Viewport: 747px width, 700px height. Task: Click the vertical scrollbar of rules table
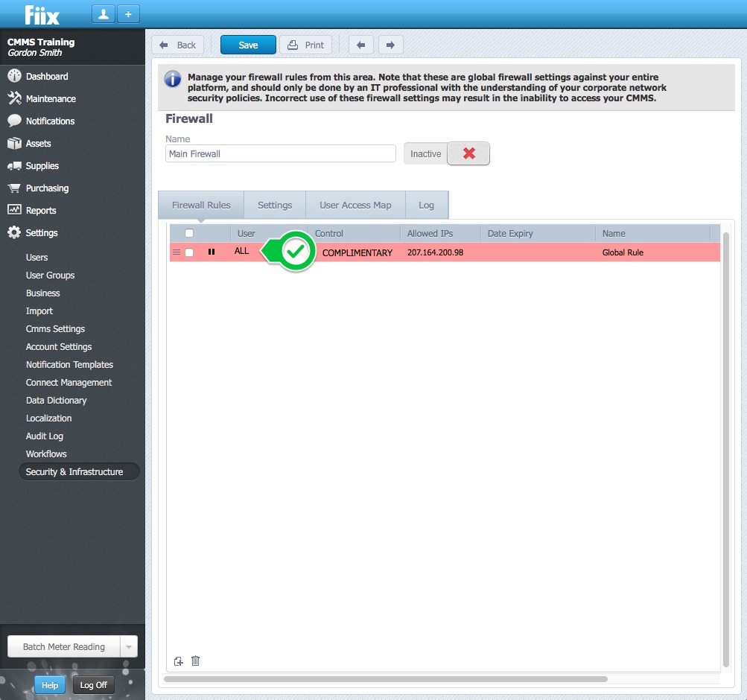point(725,450)
